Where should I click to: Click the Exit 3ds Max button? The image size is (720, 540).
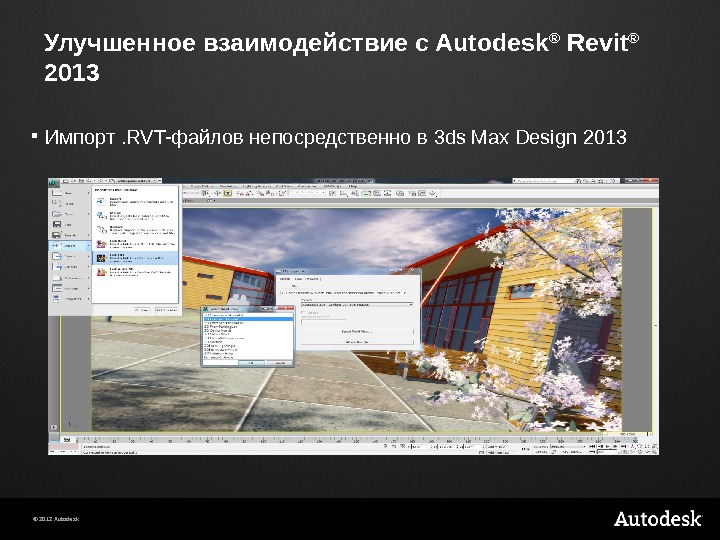pyautogui.click(x=166, y=310)
